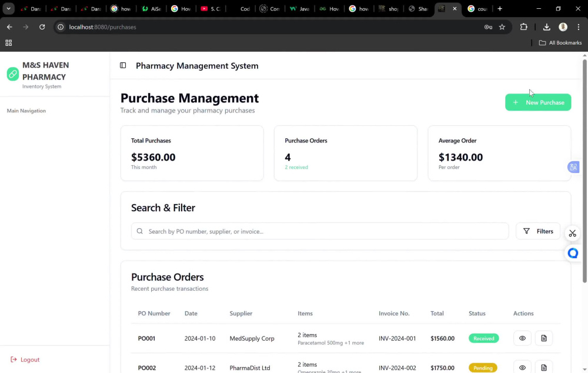Open the browser Downloads icon
The image size is (588, 373).
click(546, 27)
